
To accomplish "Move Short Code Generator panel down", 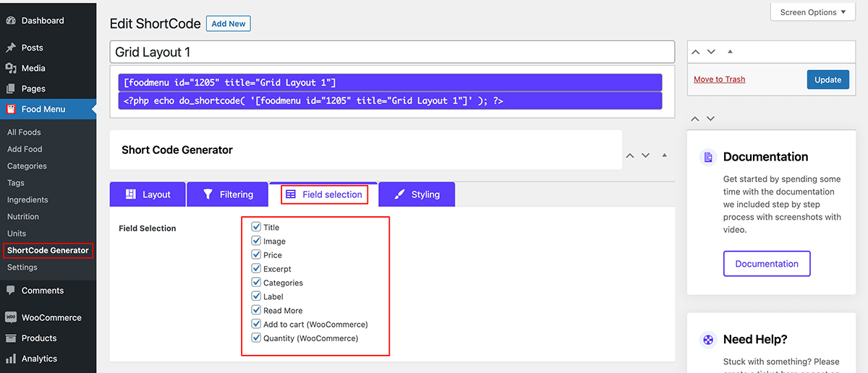I will point(646,155).
